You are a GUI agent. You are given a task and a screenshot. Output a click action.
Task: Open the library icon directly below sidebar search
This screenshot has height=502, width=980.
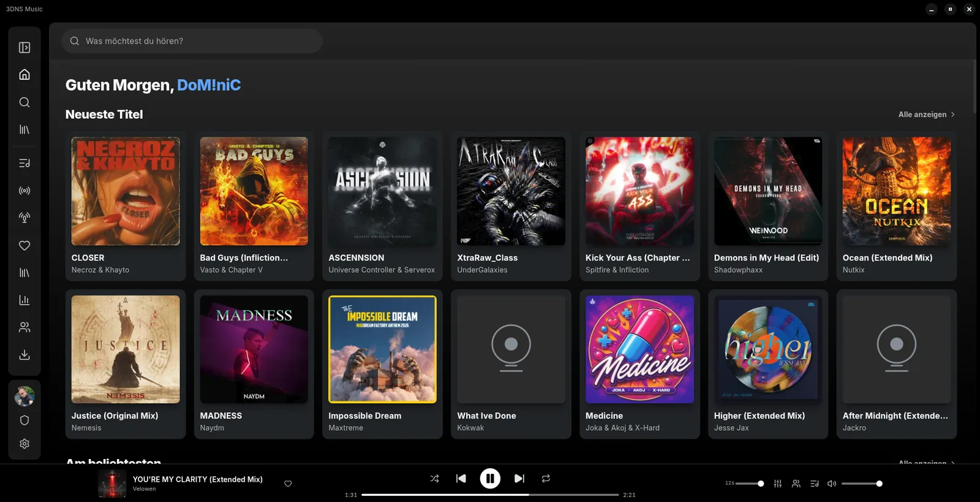click(x=24, y=129)
